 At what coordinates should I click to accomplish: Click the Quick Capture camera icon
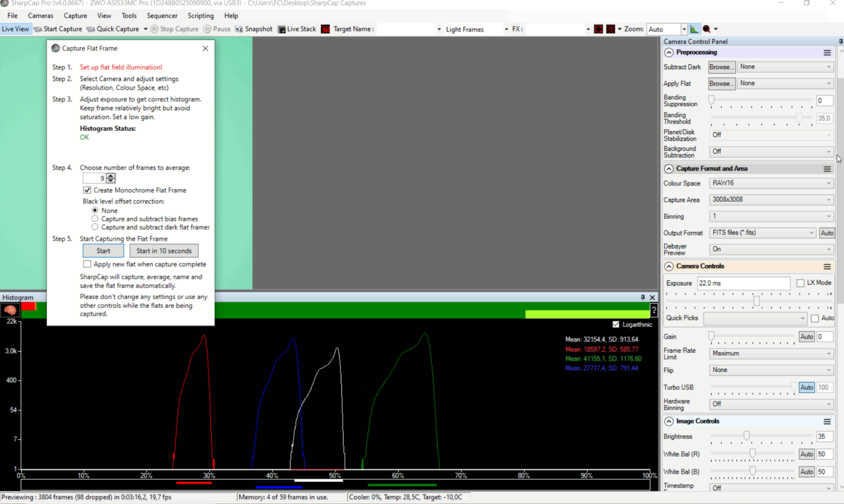click(x=91, y=29)
